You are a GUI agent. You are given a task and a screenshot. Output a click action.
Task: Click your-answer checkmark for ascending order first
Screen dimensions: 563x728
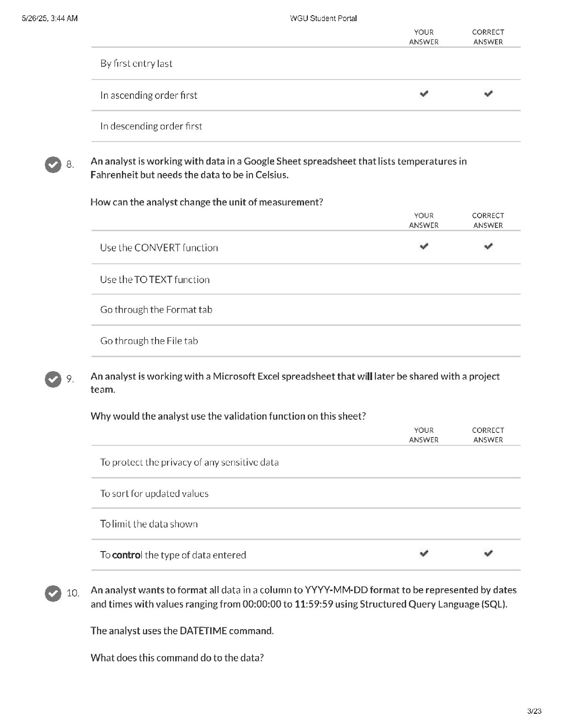pos(424,94)
